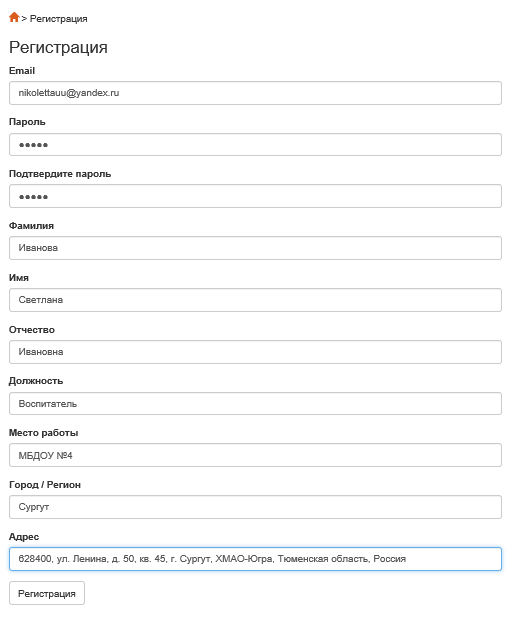Viewport: 519px width, 619px height.
Task: Click the Фамилия label
Action: pos(32,226)
